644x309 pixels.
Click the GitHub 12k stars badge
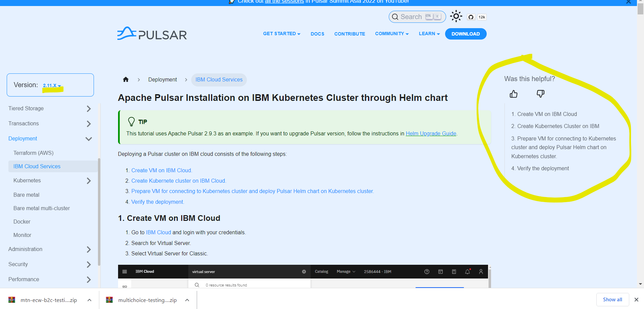[x=482, y=17]
